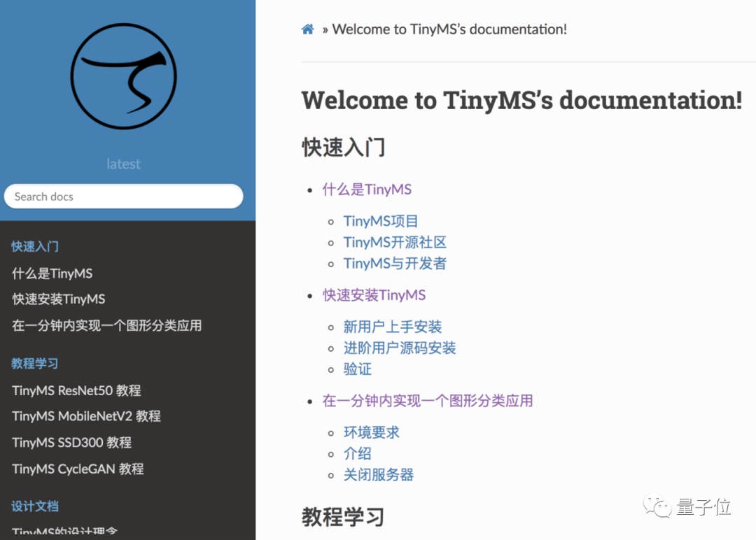Viewport: 756px width, 540px height.
Task: Follow the purple 快速安装TinyMS link in the page body
Action: (374, 294)
